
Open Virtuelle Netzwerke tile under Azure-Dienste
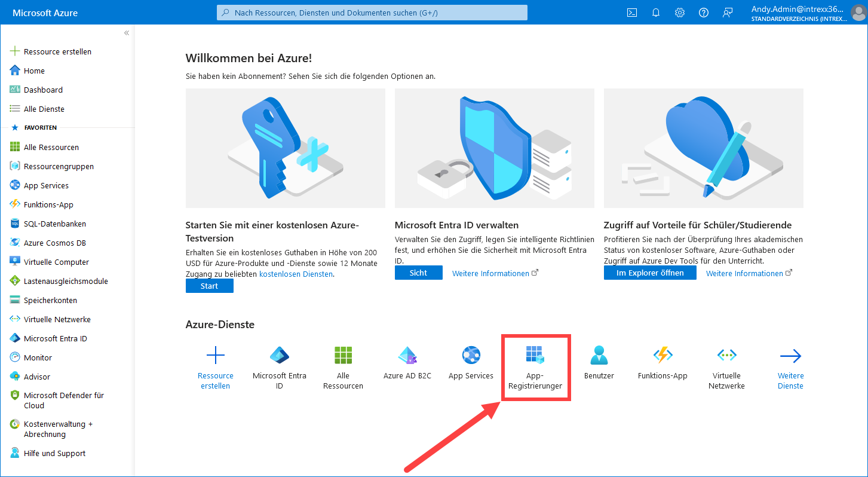coord(727,368)
